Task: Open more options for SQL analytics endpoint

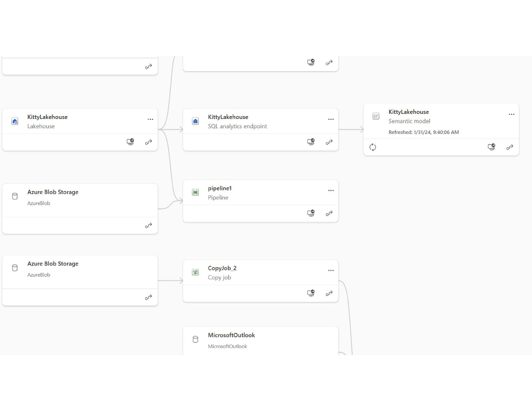Action: [331, 119]
